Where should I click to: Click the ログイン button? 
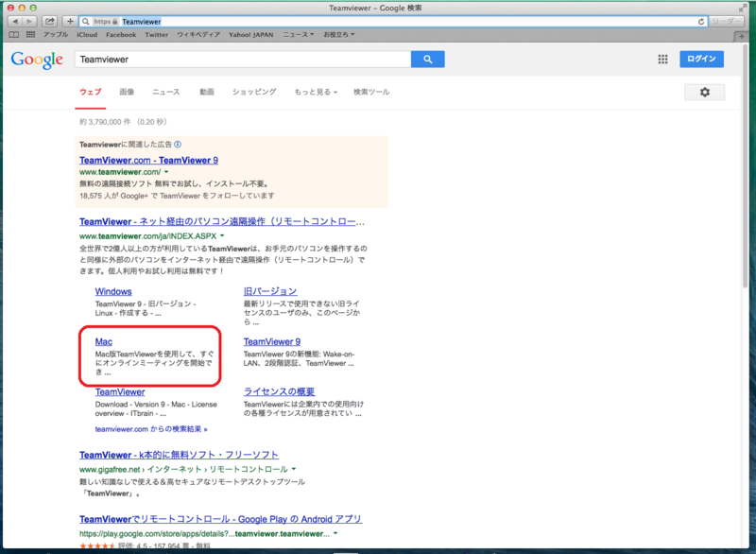703,59
